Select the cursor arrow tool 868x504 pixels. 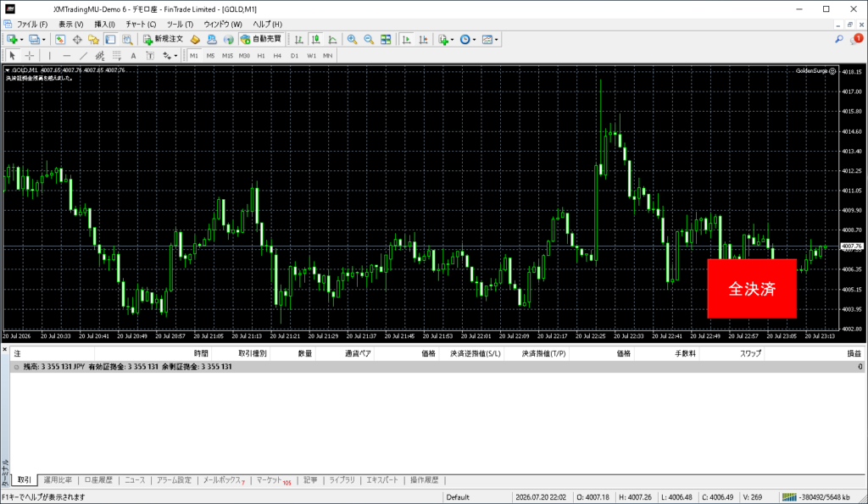point(12,55)
